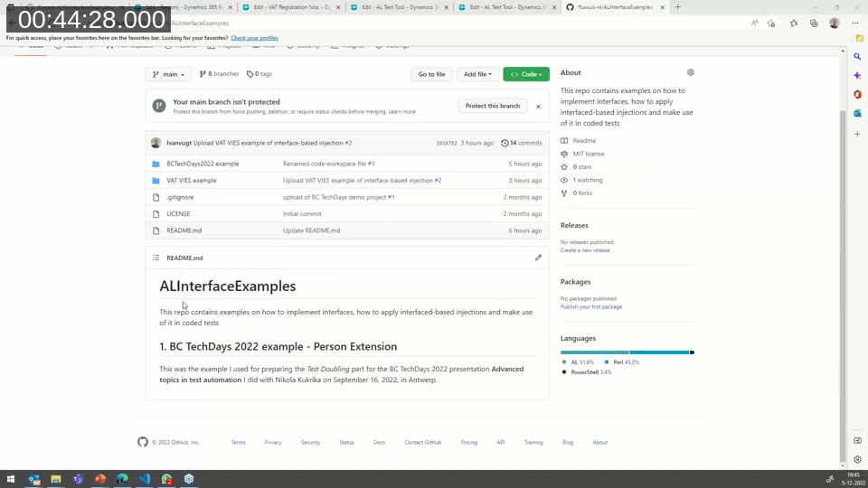
Task: Open the LICENSE file
Action: [x=178, y=213]
